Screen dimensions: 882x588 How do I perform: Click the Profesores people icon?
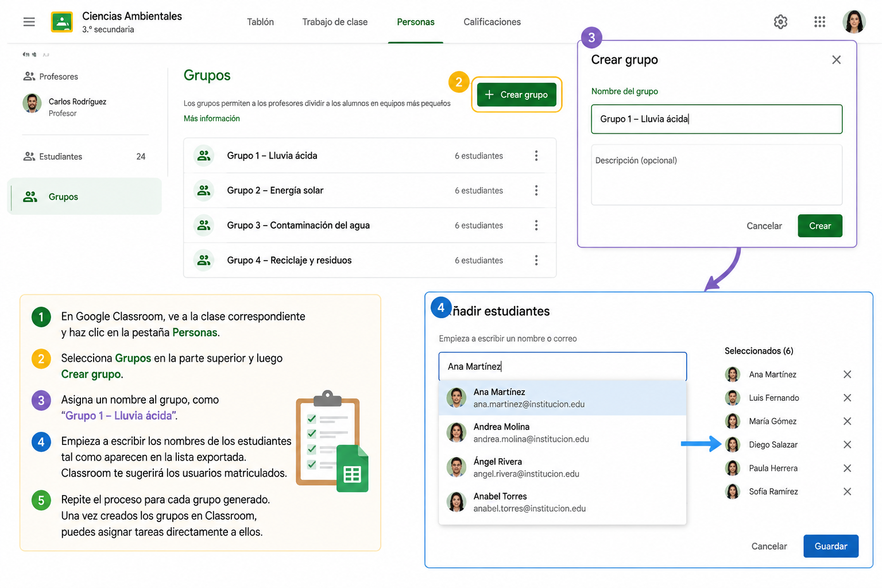[x=29, y=76]
